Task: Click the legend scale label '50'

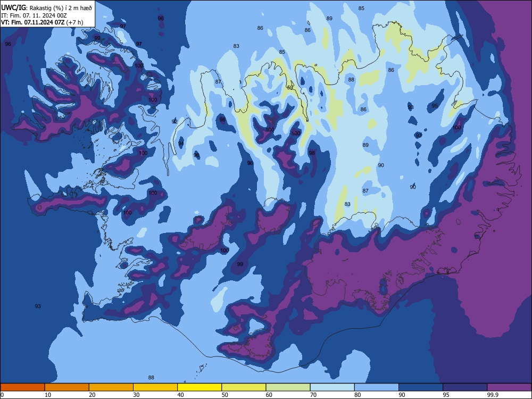Action: pyautogui.click(x=225, y=395)
